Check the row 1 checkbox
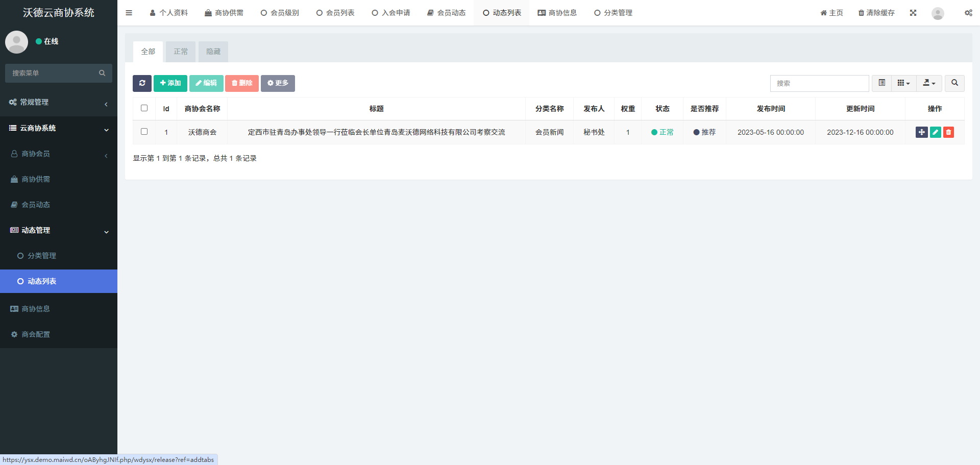 144,132
